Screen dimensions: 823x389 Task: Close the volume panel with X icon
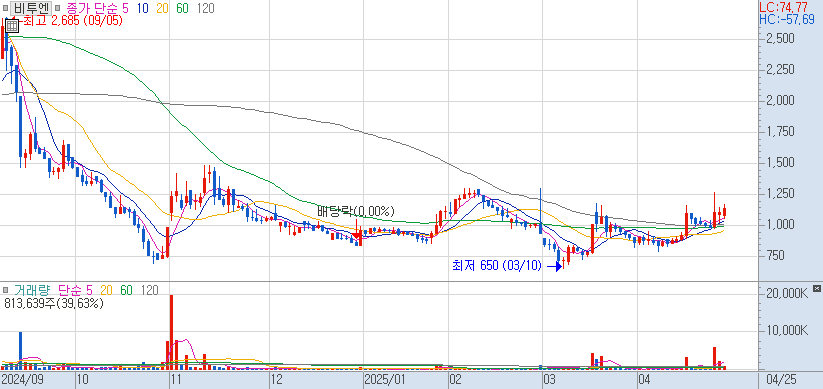816,288
